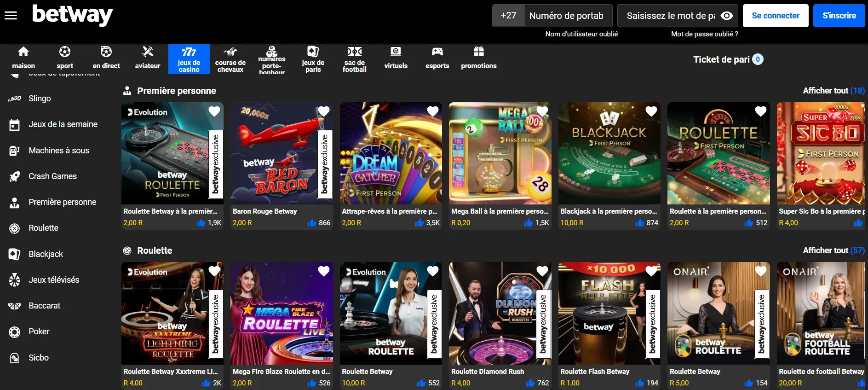Favorite Roulette Diamond Rush heart icon
The image size is (868, 390).
542,271
